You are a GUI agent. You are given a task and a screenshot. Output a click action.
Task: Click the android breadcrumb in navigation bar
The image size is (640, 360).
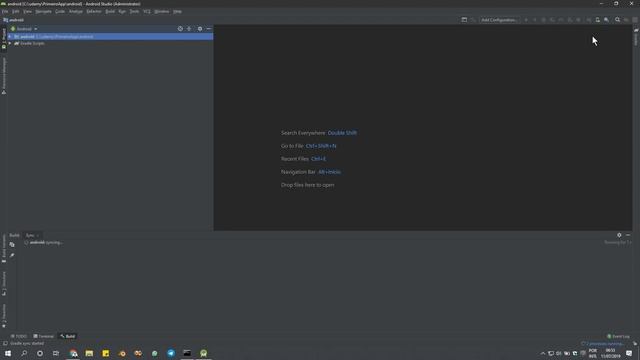pos(13,20)
